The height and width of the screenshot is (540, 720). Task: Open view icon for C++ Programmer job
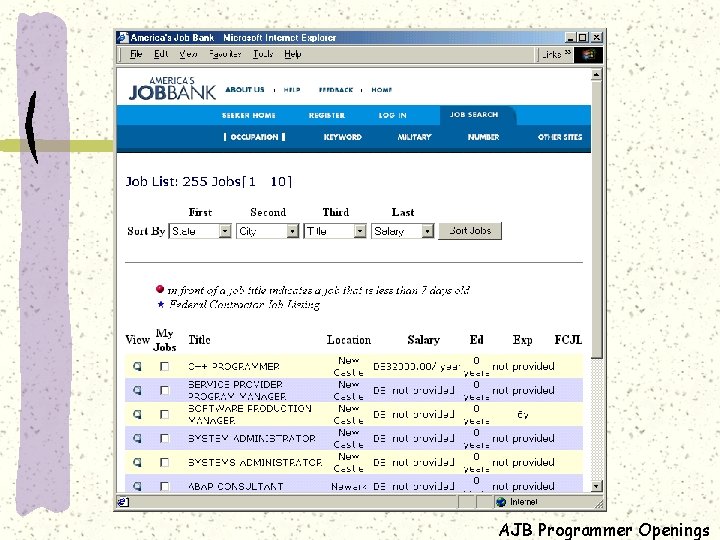(137, 366)
